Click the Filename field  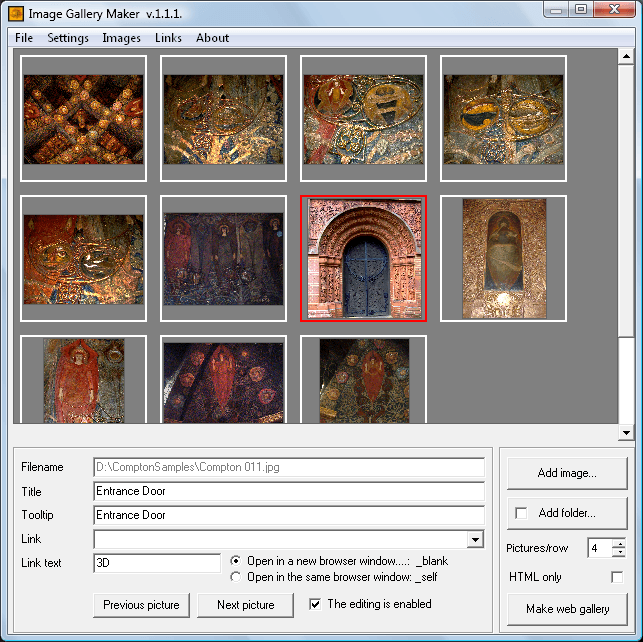coord(289,467)
